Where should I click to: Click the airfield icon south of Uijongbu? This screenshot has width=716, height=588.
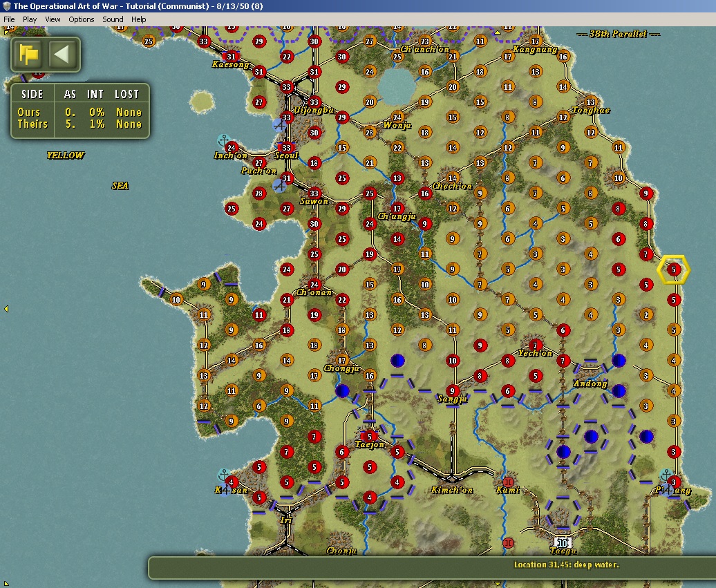pos(279,124)
